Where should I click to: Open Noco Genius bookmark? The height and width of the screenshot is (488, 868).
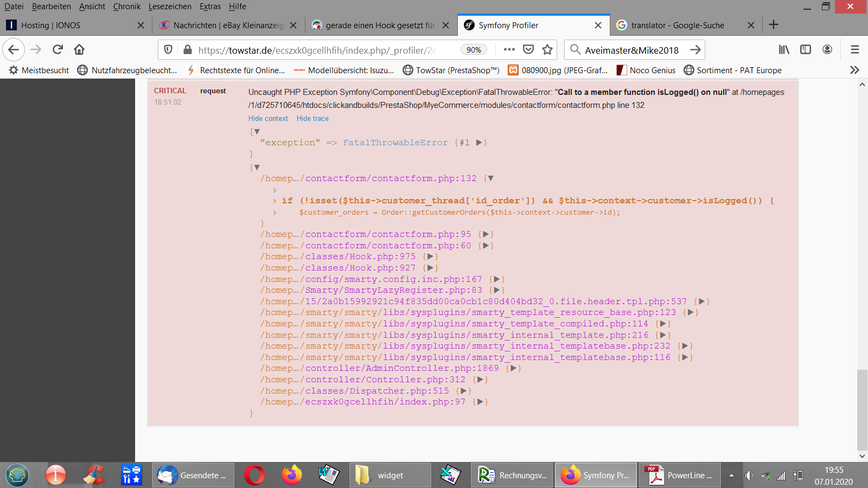point(646,70)
